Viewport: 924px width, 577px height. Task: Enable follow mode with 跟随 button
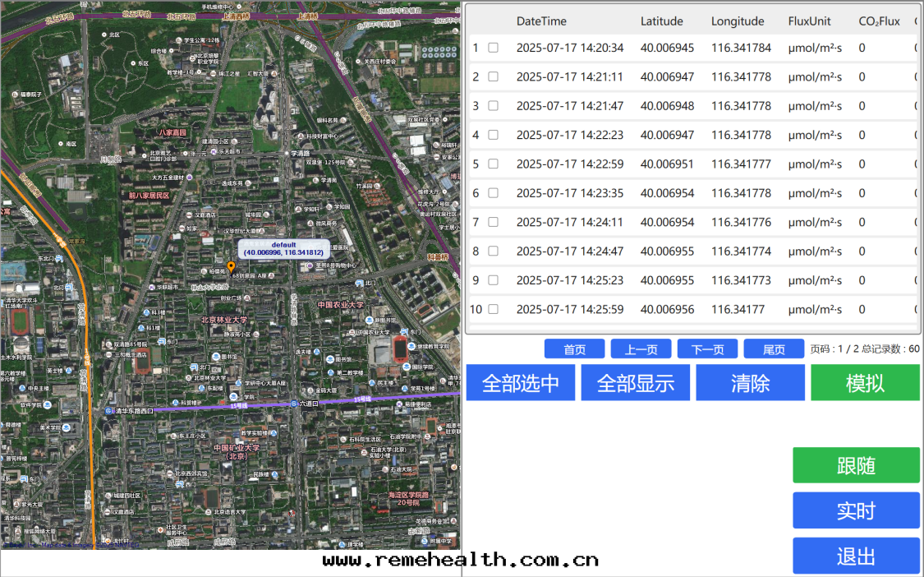tap(856, 465)
